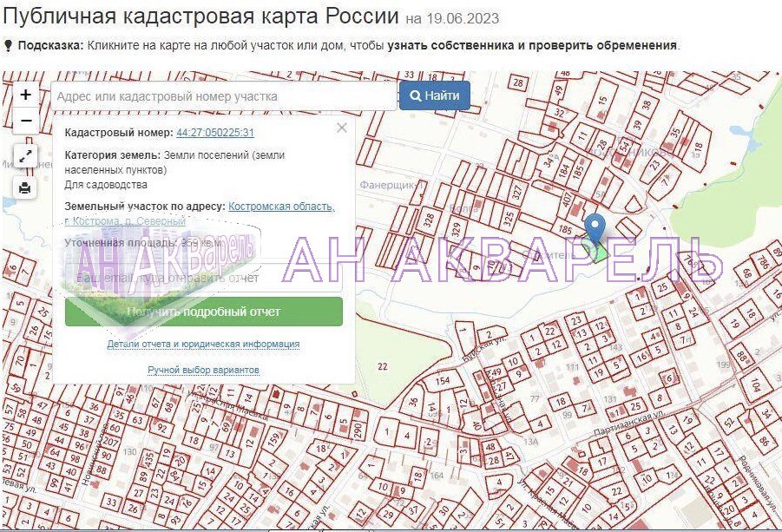Screen dimensions: 782x532
Task: Open cadastral number 44:27:050225:31 link
Action: (x=215, y=133)
